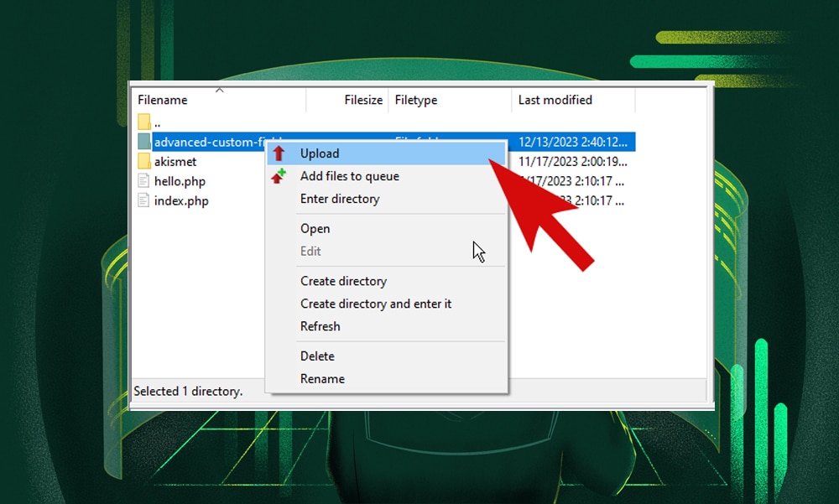Click the sort chevron above Filename header
839x504 pixels.
(219, 91)
